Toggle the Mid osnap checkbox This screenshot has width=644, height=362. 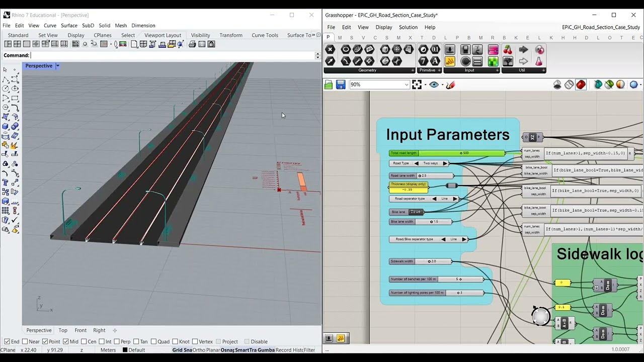click(x=66, y=342)
